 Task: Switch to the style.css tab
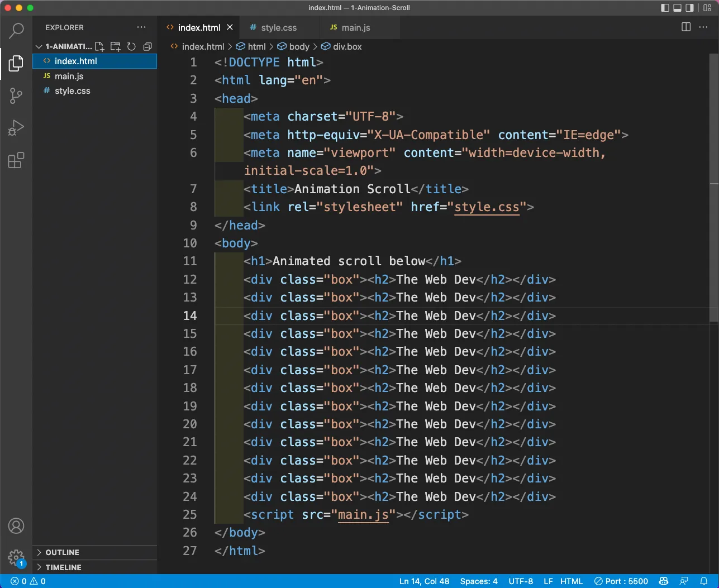coord(279,27)
